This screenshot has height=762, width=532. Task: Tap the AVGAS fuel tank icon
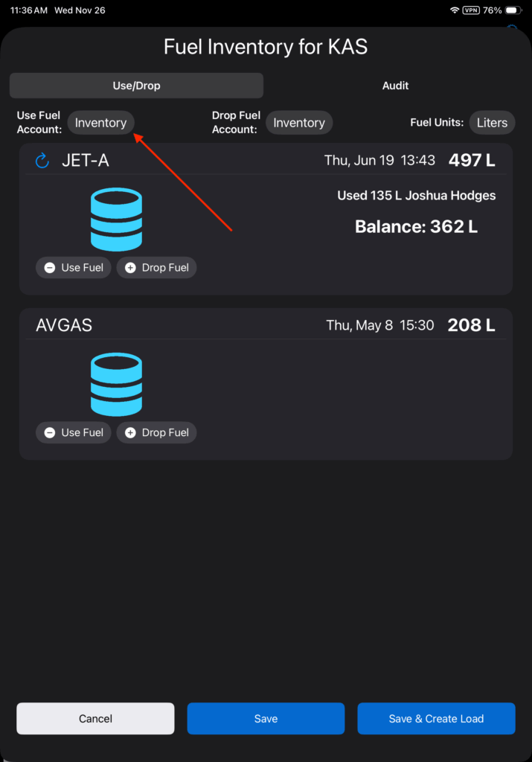[116, 385]
